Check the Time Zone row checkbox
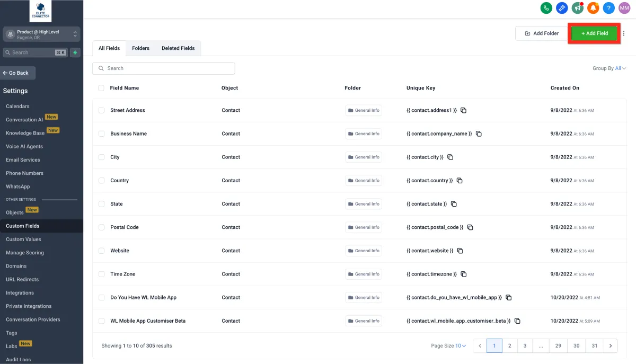Screen dimensions: 636x364 [101, 274]
